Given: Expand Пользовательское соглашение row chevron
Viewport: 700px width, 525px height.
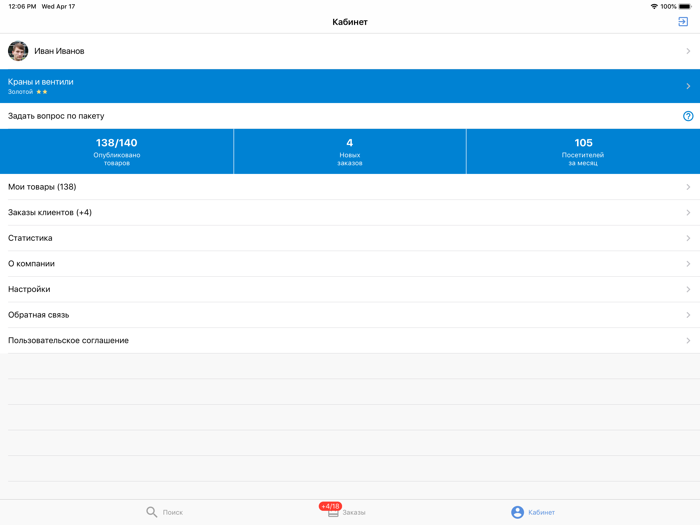Looking at the screenshot, I should point(688,341).
